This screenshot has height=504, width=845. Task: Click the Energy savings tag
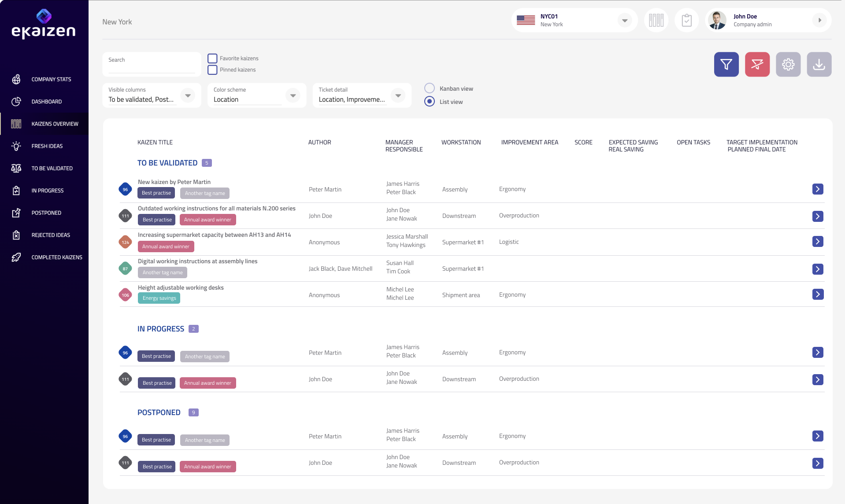point(159,298)
